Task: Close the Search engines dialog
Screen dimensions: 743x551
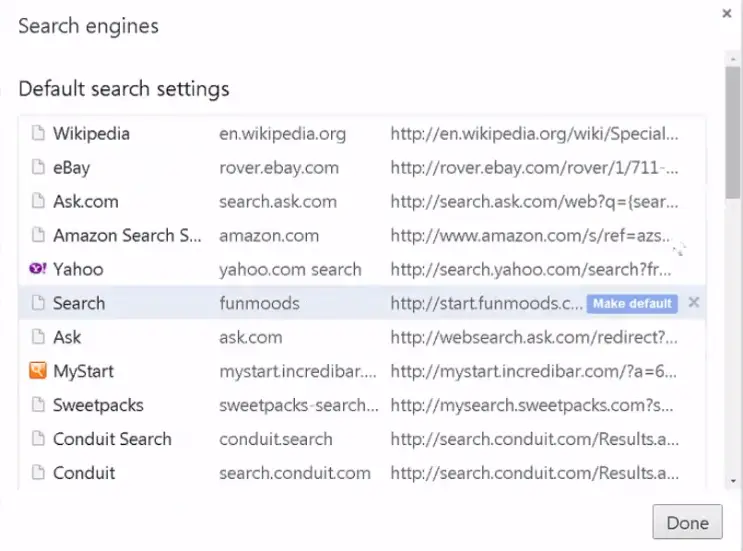Action: pyautogui.click(x=726, y=14)
